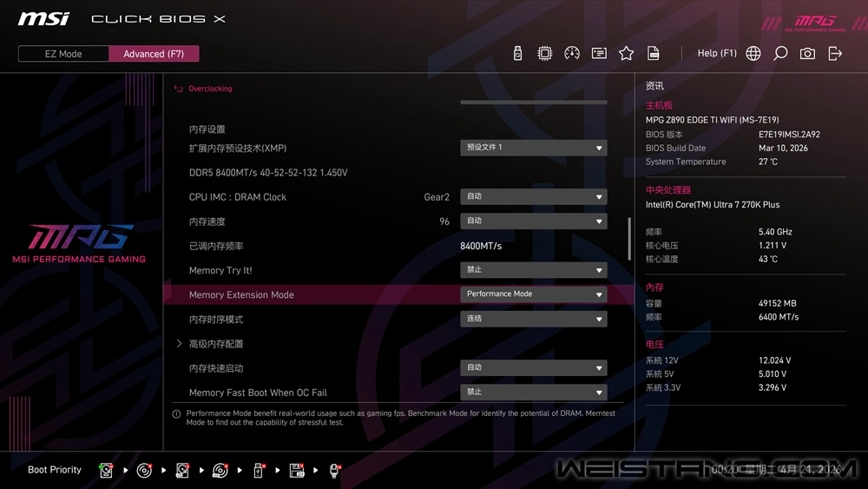Click the 12.024 V system voltage value
This screenshot has height=489, width=868.
[774, 360]
